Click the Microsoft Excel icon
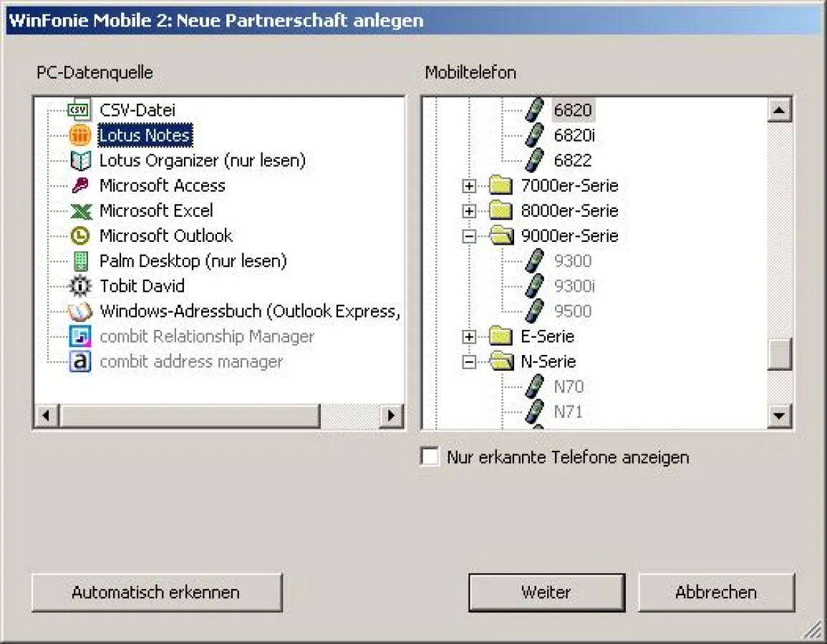The image size is (827, 644). pos(79,210)
